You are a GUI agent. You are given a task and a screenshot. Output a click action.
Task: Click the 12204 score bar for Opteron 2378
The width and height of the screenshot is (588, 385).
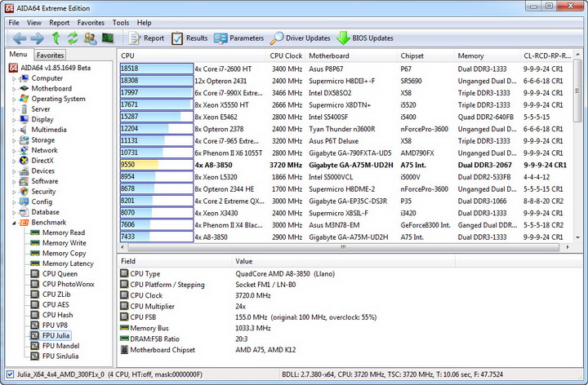tap(156, 129)
